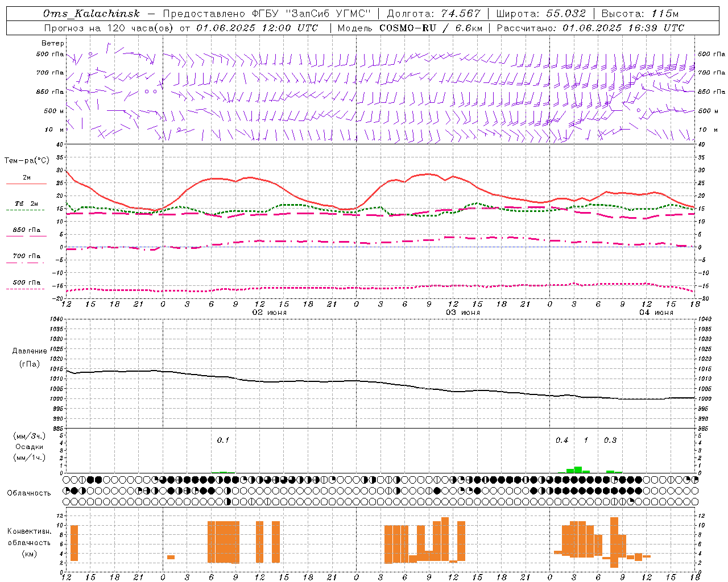Click the 0.4 precipitation amount value
The width and height of the screenshot is (728, 582).
[562, 440]
